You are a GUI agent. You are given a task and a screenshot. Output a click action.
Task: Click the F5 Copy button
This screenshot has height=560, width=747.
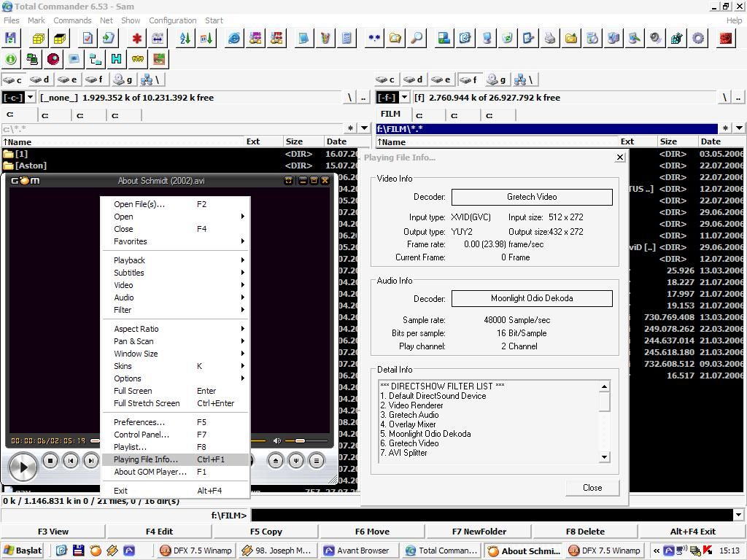(266, 532)
